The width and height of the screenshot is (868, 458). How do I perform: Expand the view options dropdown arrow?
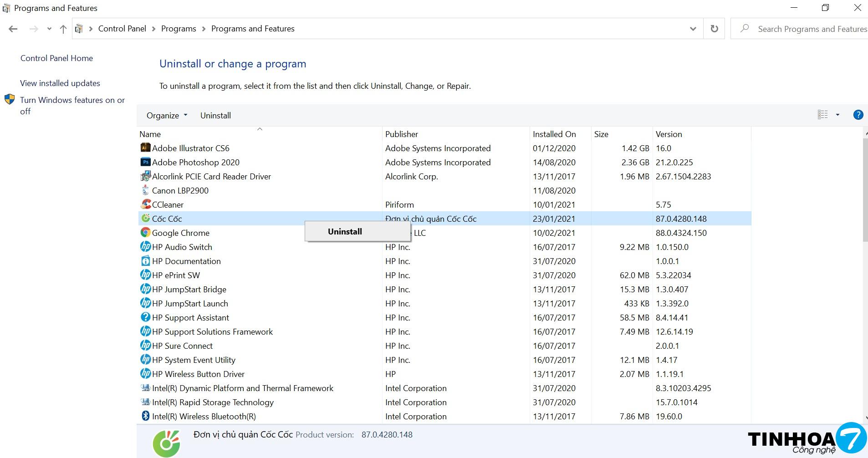837,115
